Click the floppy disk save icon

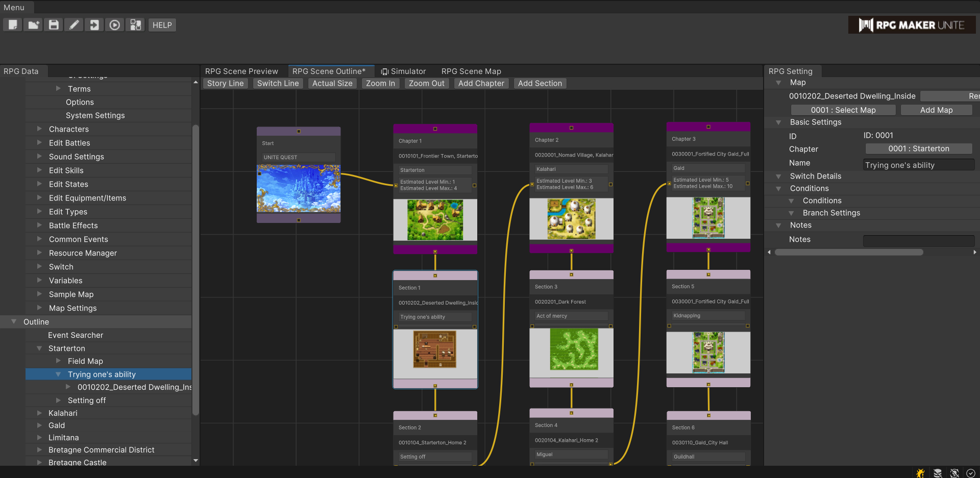coord(54,25)
